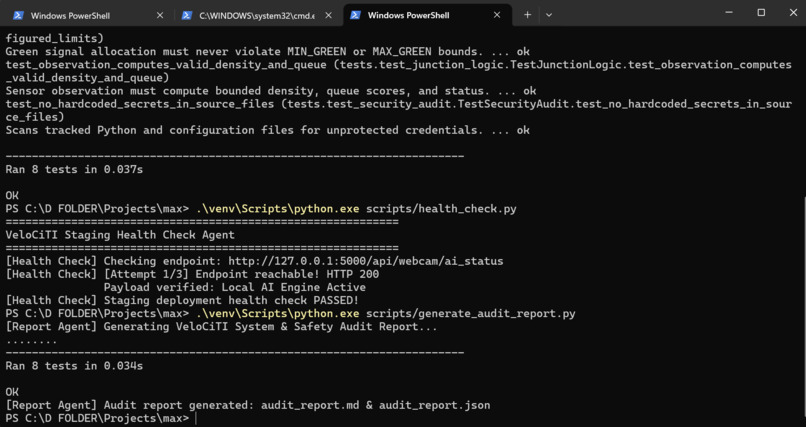Click PowerShell icon on first tab
Image resolution: width=806 pixels, height=427 pixels.
[19, 15]
